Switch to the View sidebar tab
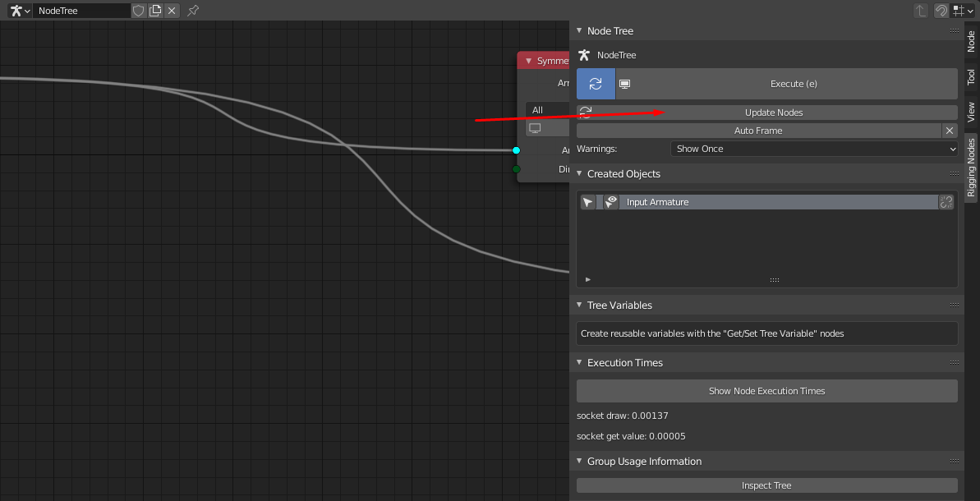Screen dimensions: 980x501 [x=971, y=111]
